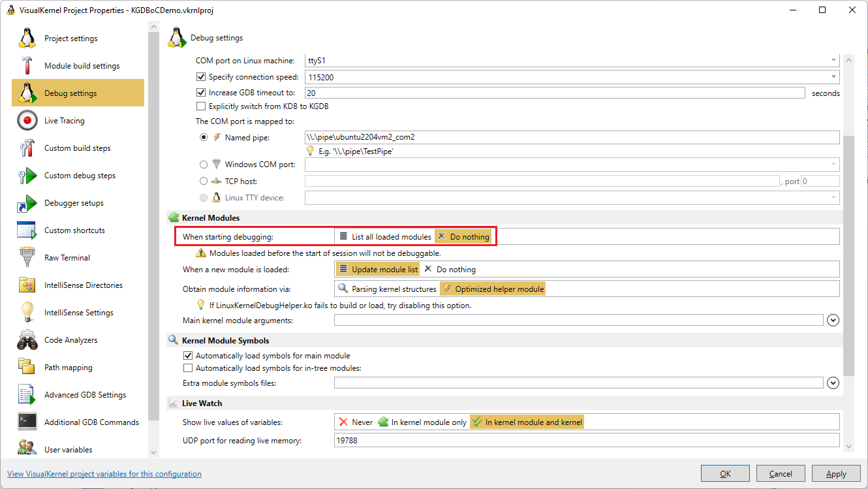Enable Specify connection speed checkbox
This screenshot has height=489, width=868.
pos(201,77)
